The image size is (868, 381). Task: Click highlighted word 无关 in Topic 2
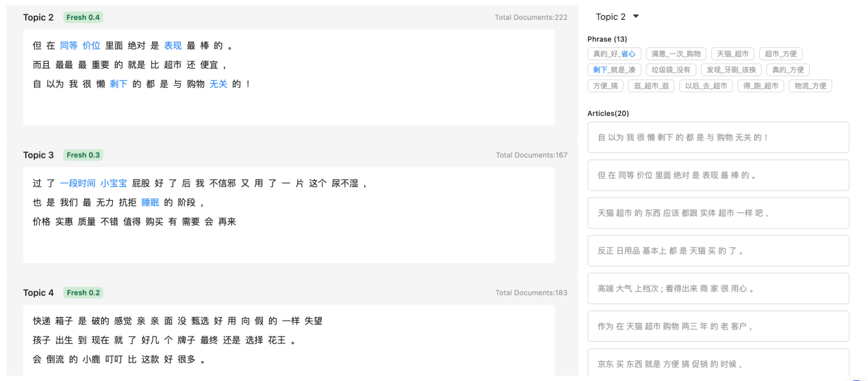coord(218,84)
